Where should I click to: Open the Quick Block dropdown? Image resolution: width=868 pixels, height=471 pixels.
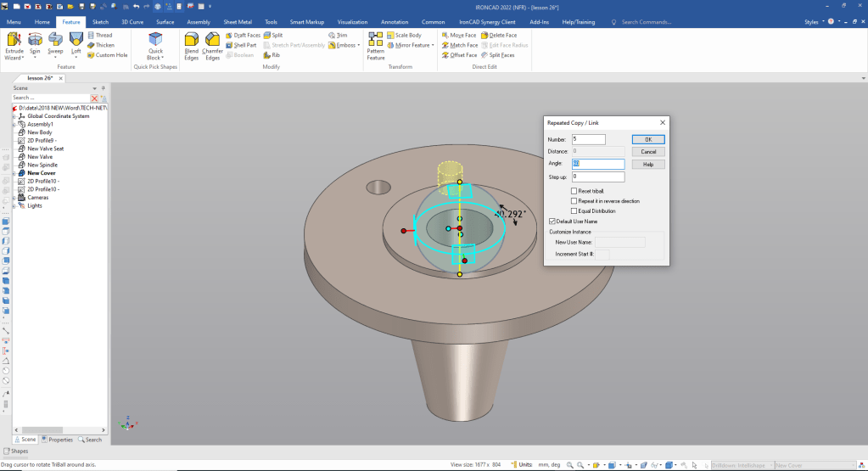[155, 58]
